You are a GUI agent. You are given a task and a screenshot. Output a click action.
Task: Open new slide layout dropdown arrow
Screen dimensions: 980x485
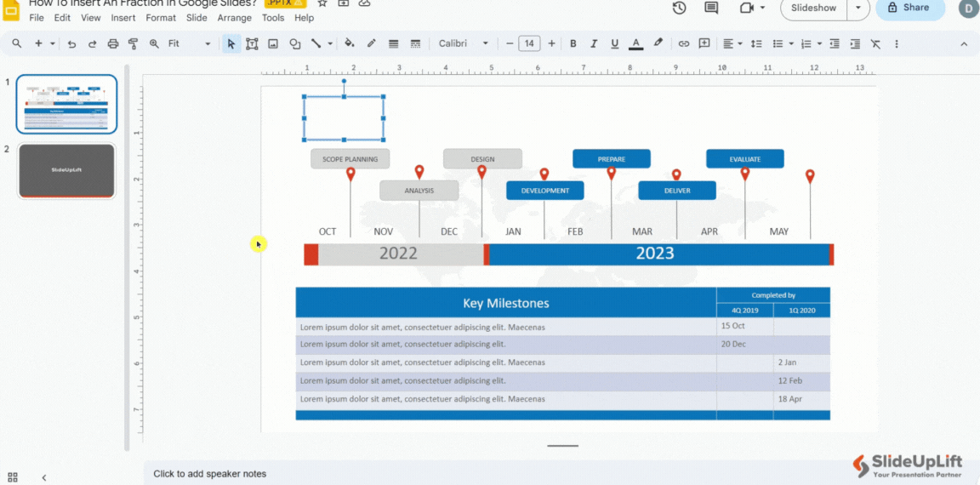point(53,43)
